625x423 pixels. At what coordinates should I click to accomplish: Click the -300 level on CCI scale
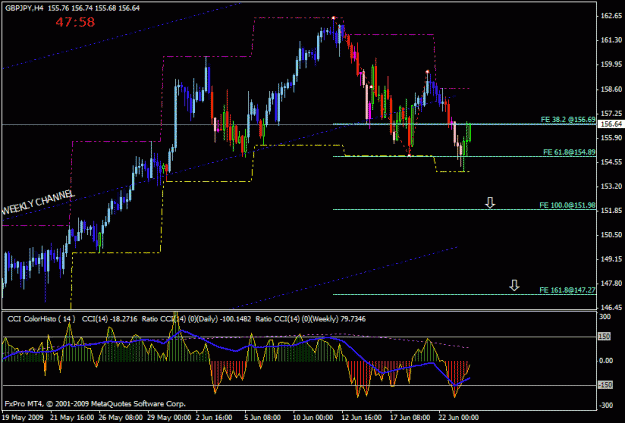tap(606, 405)
